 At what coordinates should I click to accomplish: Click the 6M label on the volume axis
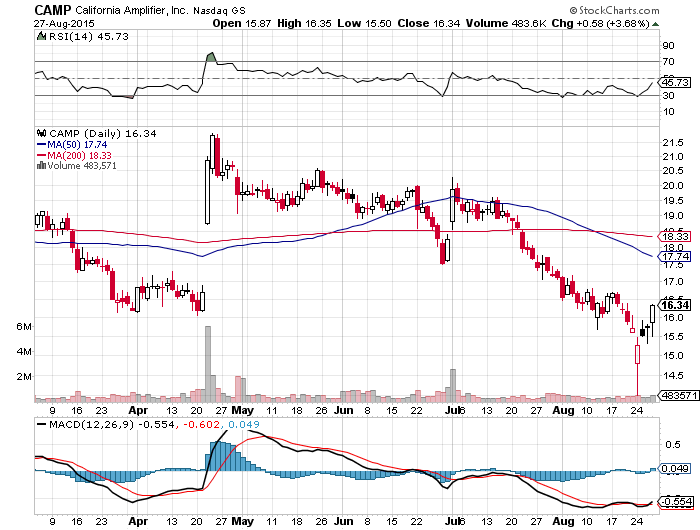24,326
